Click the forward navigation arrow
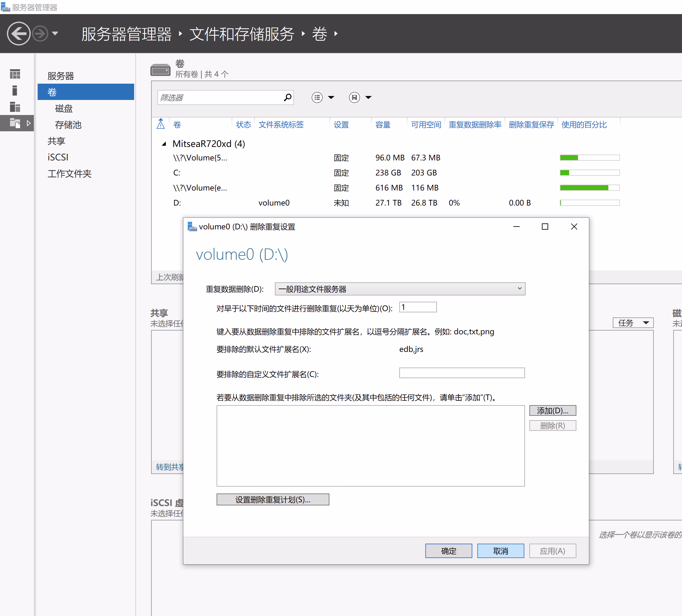682x616 pixels. pos(40,34)
